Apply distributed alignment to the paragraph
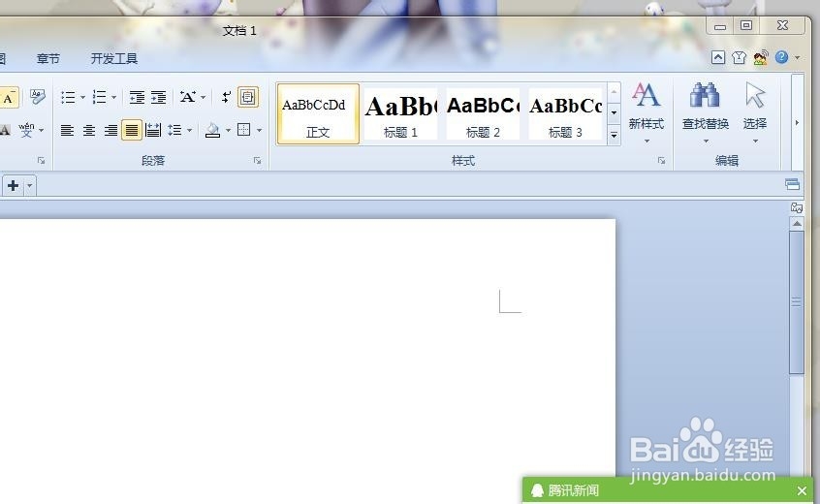820x504 pixels. pos(153,130)
